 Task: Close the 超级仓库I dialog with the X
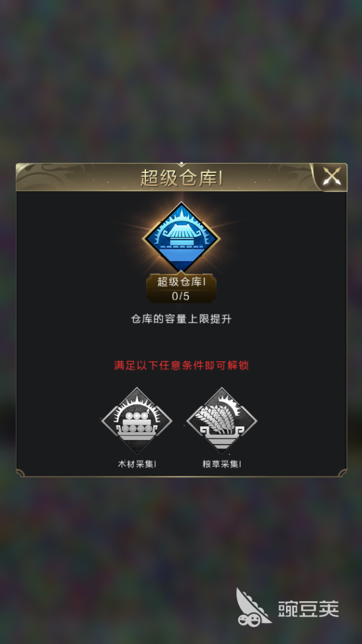tap(331, 177)
